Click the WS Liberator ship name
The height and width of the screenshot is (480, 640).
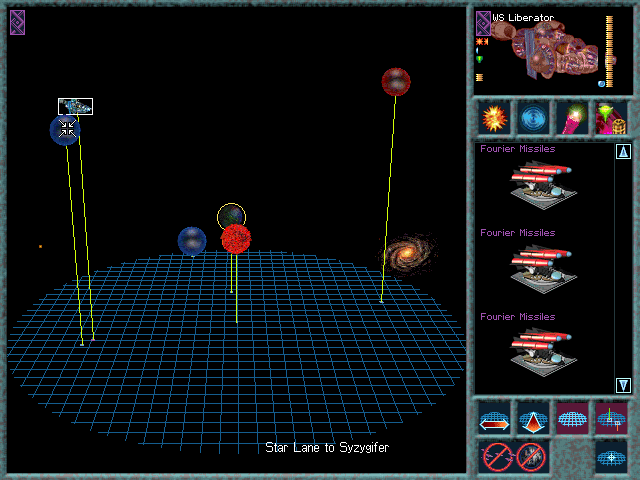point(523,18)
